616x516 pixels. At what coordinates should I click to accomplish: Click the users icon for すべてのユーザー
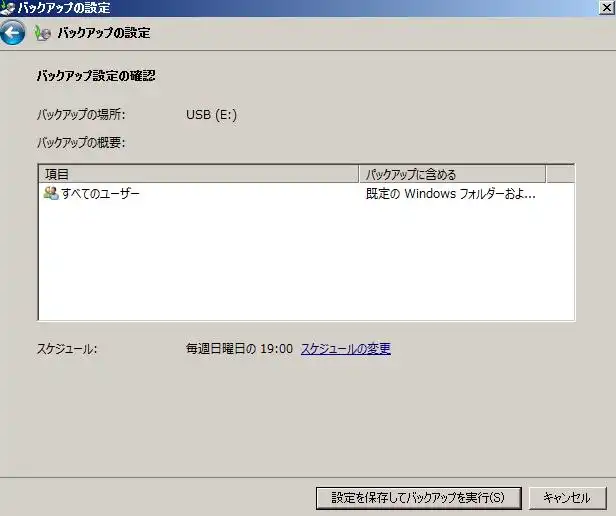(x=51, y=193)
